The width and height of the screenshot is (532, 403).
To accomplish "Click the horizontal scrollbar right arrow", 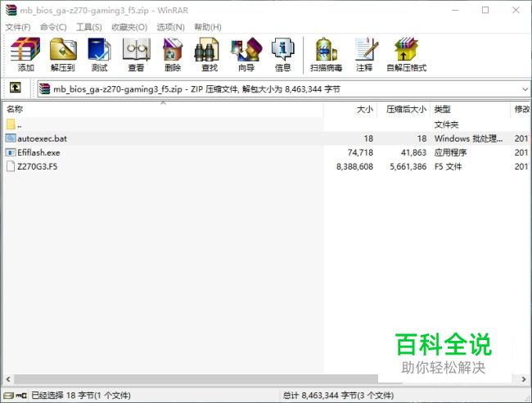I will (524, 379).
